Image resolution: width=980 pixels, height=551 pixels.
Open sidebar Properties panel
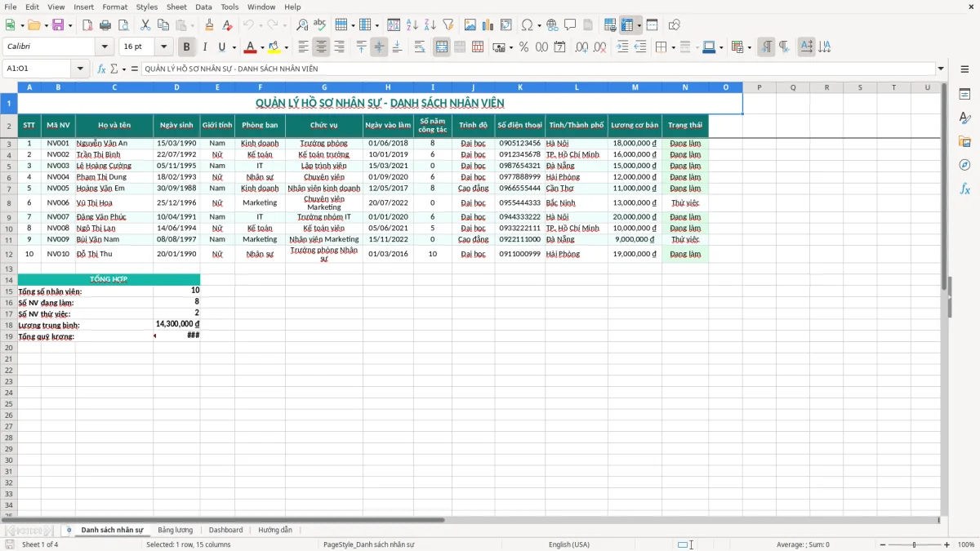coord(964,95)
